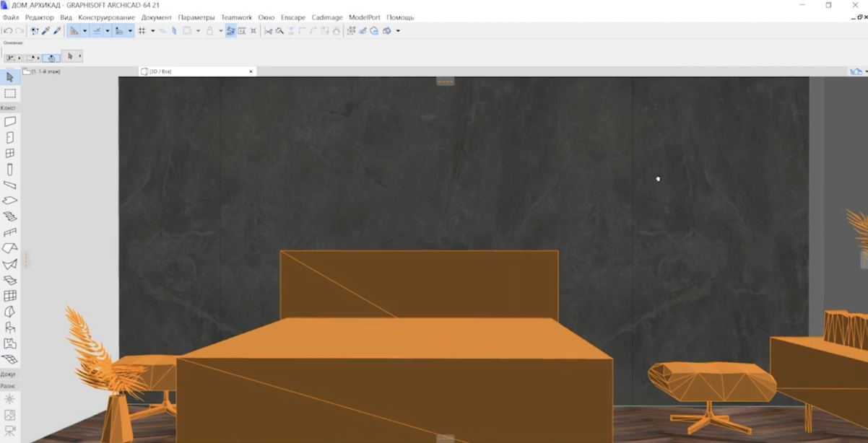Click the Undo arrow
The height and width of the screenshot is (443, 868).
coord(7,30)
